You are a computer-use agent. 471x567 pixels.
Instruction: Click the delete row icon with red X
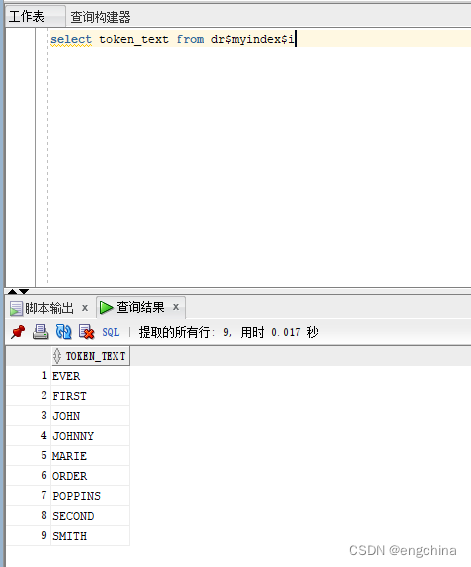tap(86, 332)
